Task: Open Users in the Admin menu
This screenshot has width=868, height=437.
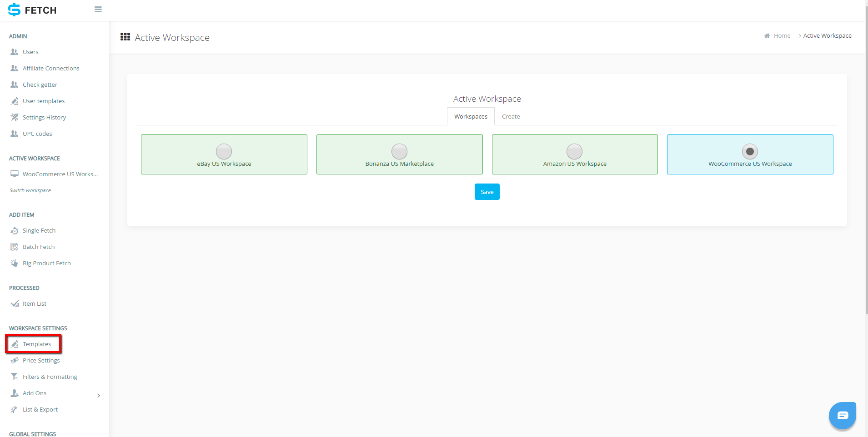Action: point(30,52)
